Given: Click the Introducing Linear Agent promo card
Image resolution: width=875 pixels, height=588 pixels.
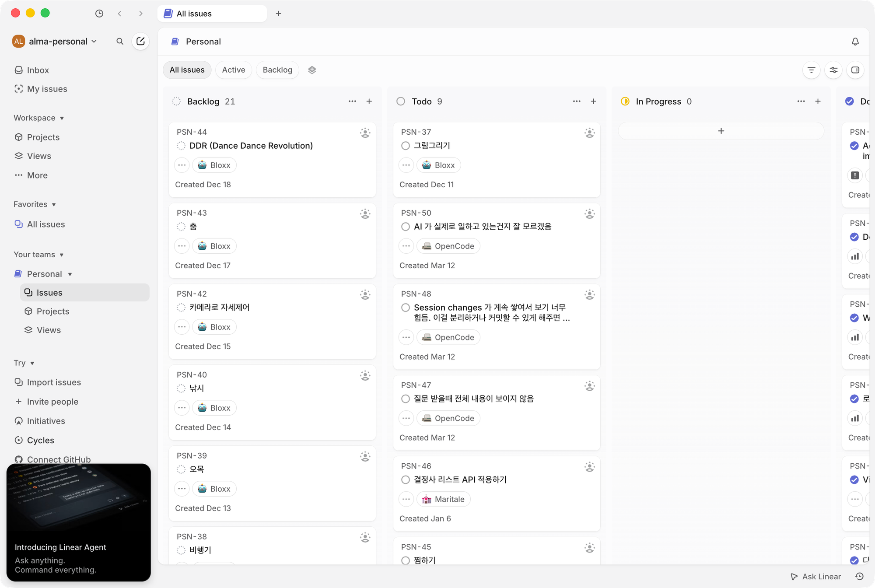Looking at the screenshot, I should click(x=79, y=522).
